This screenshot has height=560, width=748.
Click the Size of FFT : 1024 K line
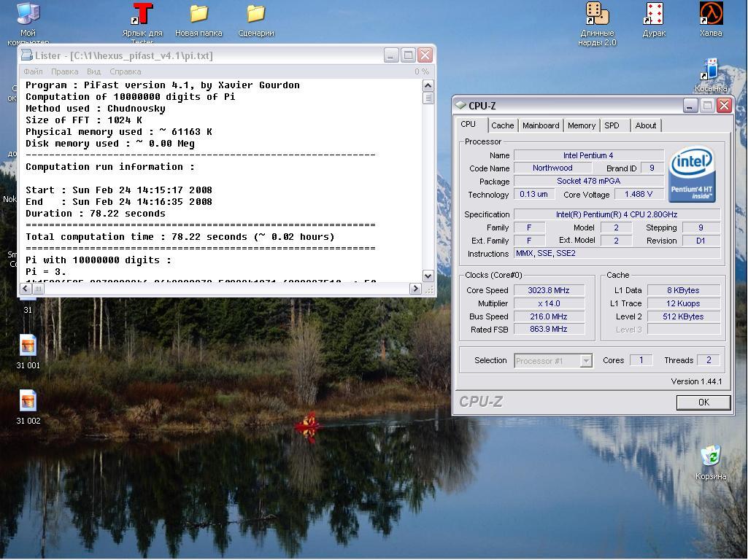click(x=84, y=120)
